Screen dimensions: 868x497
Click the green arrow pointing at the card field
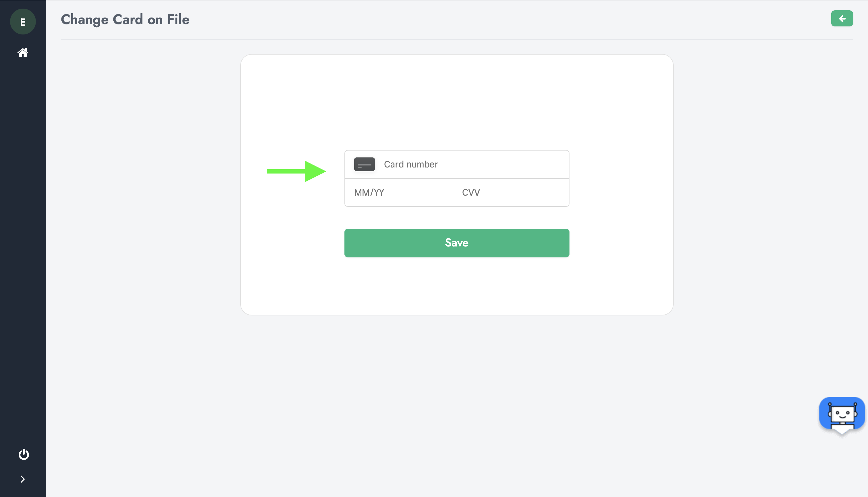pos(296,171)
